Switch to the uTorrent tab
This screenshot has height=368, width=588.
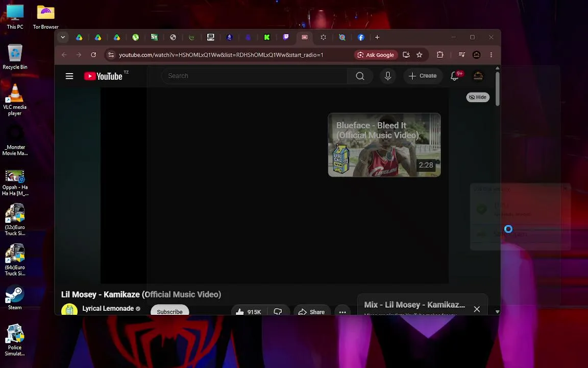[135, 37]
